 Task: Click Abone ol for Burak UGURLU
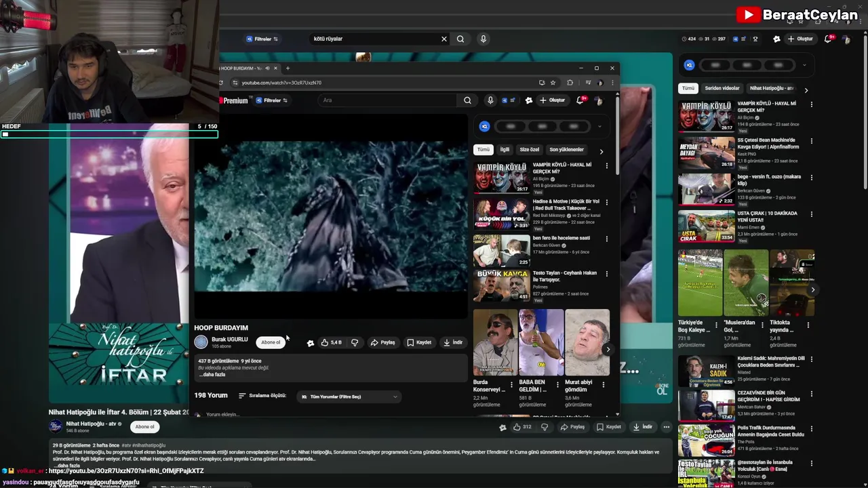[271, 342]
